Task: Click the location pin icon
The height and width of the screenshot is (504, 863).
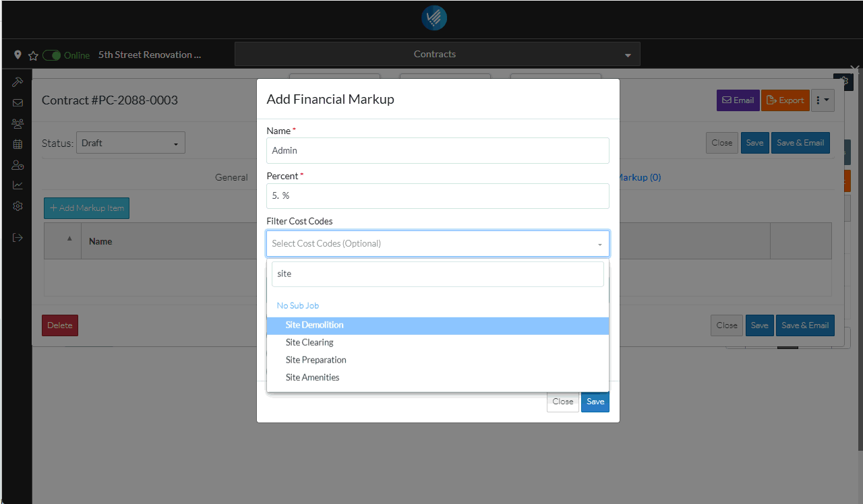Action: [x=18, y=55]
